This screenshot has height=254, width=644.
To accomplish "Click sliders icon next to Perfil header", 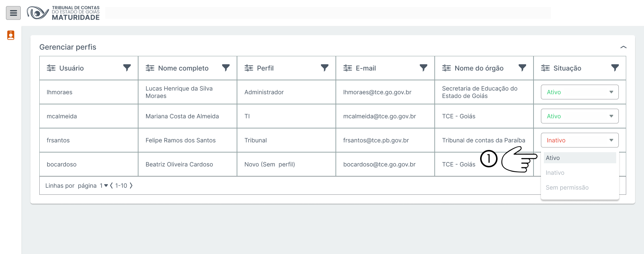I will [x=249, y=68].
